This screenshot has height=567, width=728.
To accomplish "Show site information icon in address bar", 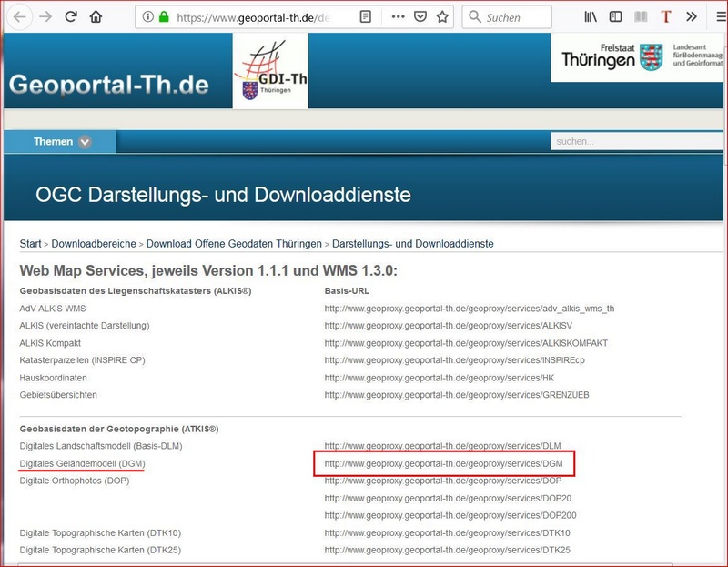I will 148,16.
